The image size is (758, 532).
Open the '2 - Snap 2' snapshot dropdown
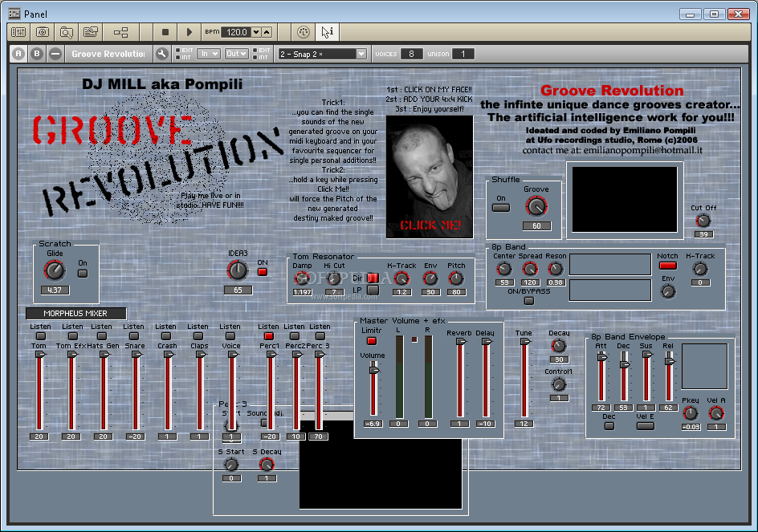click(322, 54)
